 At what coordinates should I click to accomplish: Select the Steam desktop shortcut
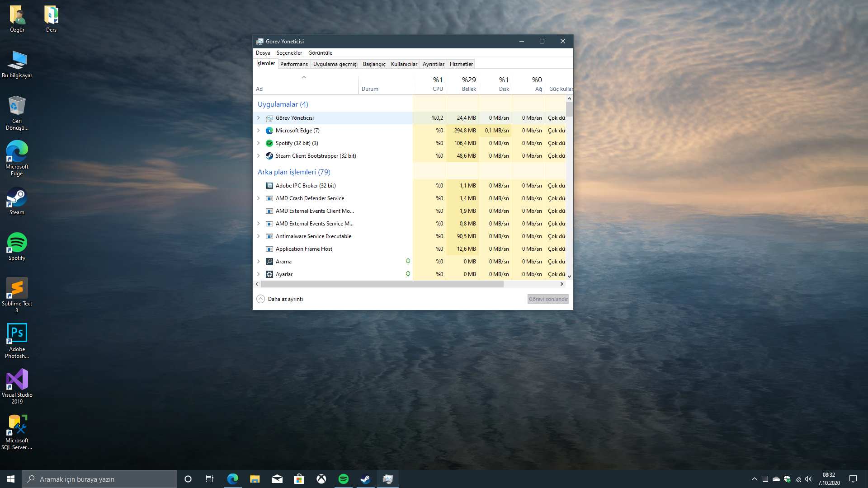pos(17,201)
